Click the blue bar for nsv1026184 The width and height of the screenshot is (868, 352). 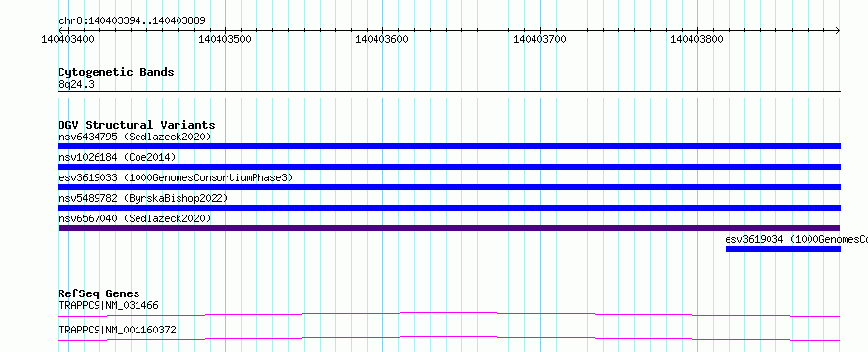click(449, 167)
